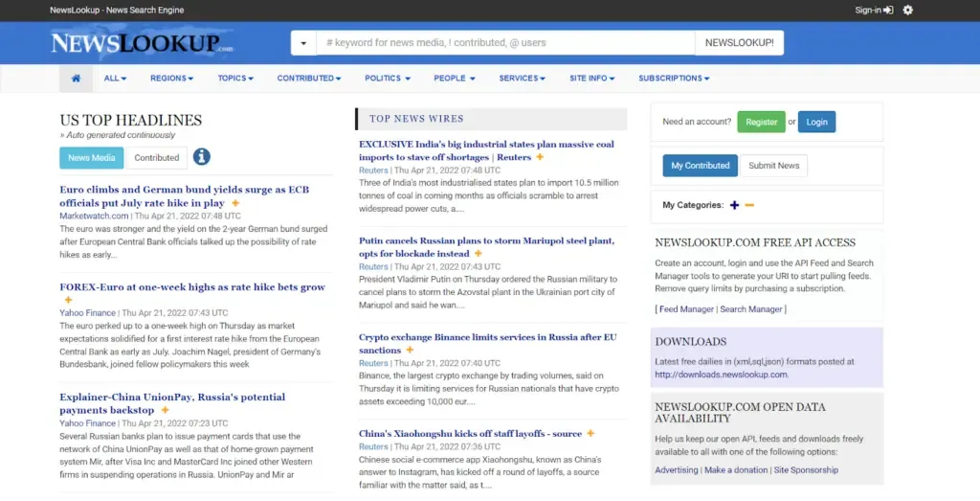Click the Make a donation link
The image size is (980, 501).
tap(736, 469)
